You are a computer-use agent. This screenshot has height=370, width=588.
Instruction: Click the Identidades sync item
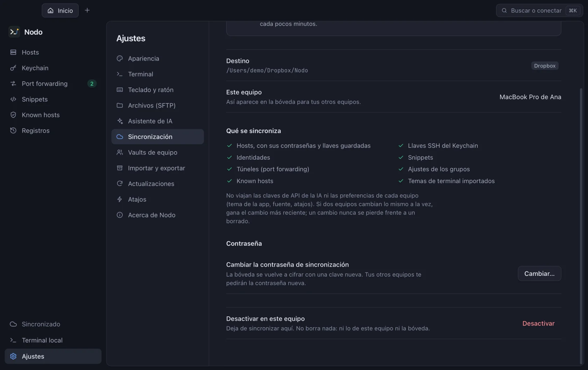point(253,158)
